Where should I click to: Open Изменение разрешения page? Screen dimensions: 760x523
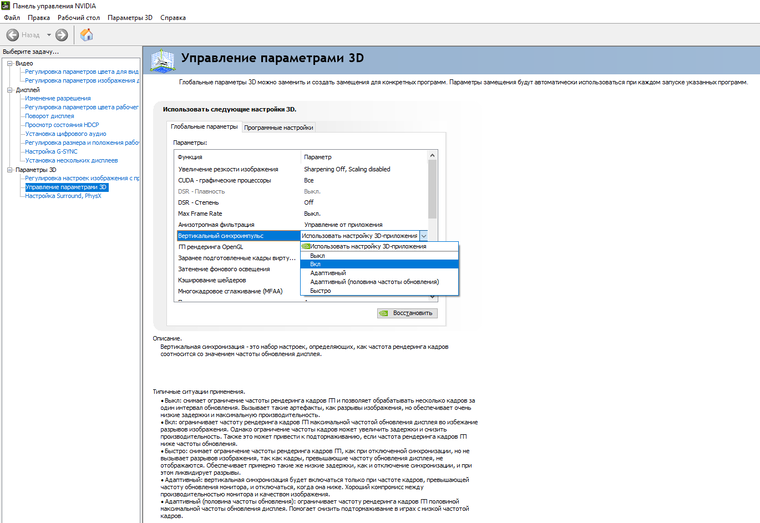(x=58, y=98)
